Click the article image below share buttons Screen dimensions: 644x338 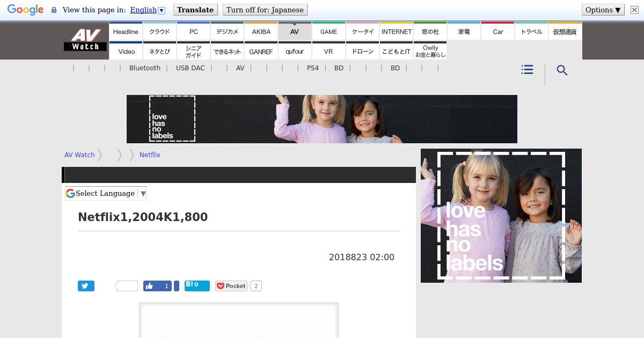[x=239, y=320]
